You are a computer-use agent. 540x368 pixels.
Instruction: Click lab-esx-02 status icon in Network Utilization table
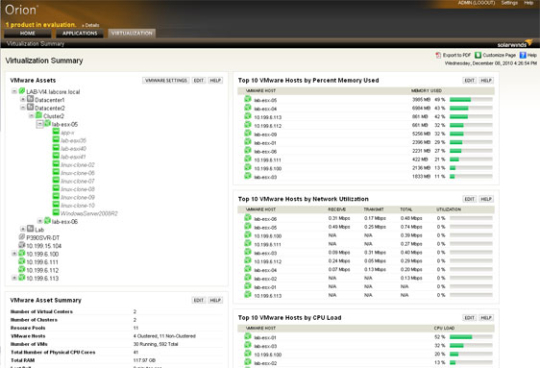(x=248, y=278)
